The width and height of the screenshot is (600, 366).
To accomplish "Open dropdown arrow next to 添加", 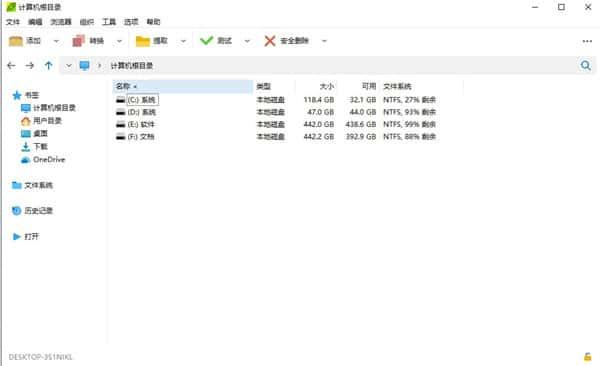I will pos(56,41).
